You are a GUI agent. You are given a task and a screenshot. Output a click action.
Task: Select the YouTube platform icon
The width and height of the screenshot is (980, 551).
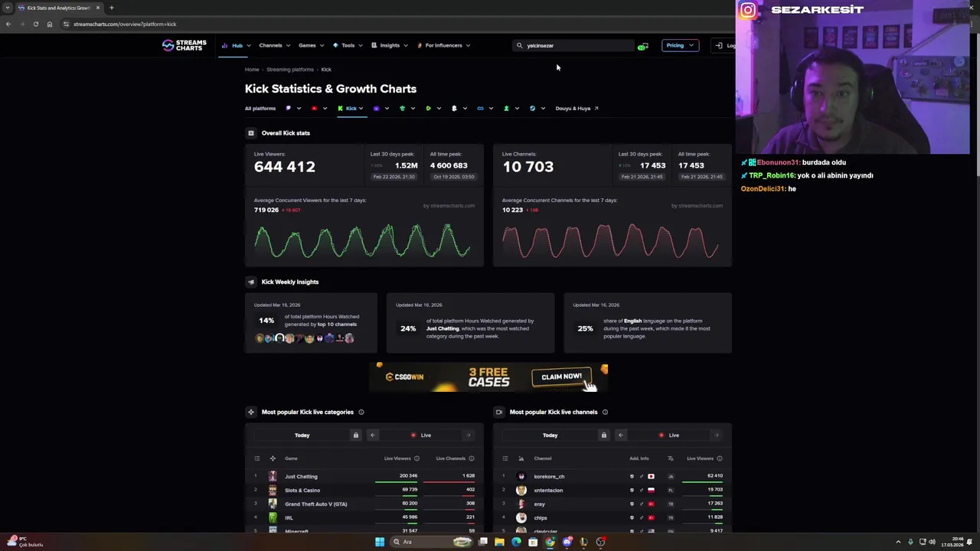click(x=314, y=108)
